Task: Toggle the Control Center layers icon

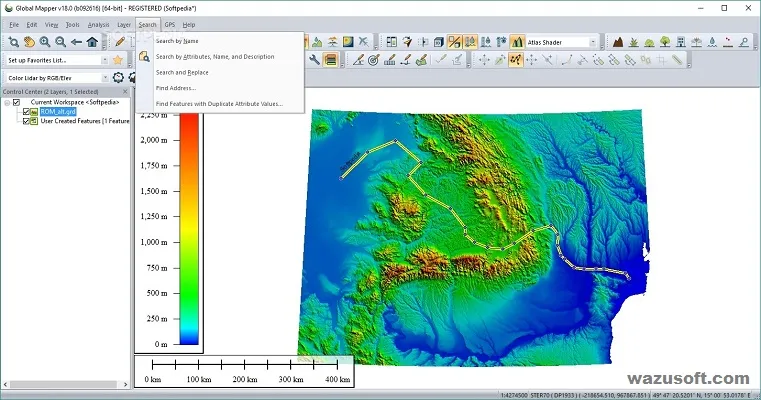Action: click(x=331, y=60)
